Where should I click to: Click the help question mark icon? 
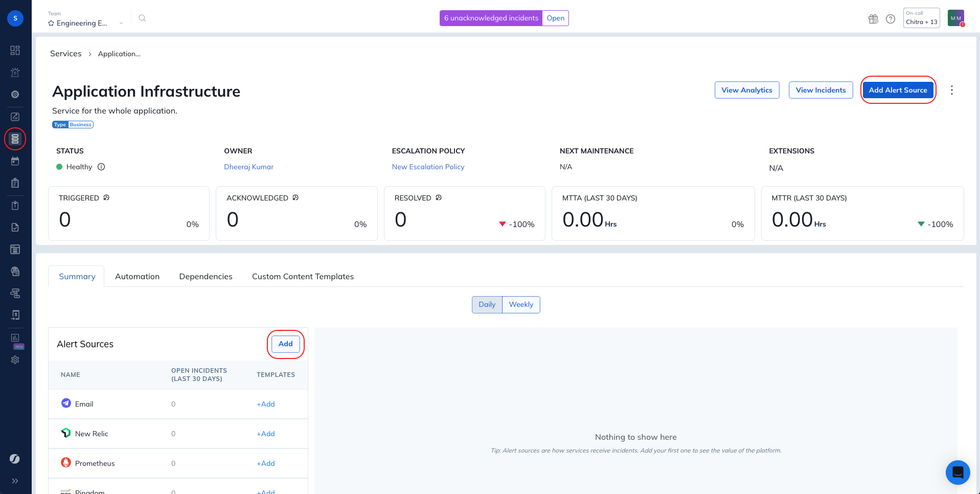pos(891,19)
